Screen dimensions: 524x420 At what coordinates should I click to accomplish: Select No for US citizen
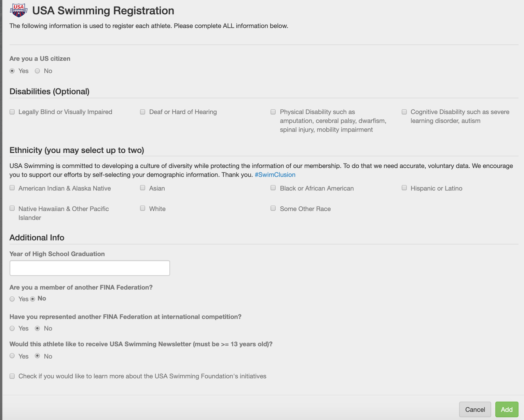click(38, 71)
